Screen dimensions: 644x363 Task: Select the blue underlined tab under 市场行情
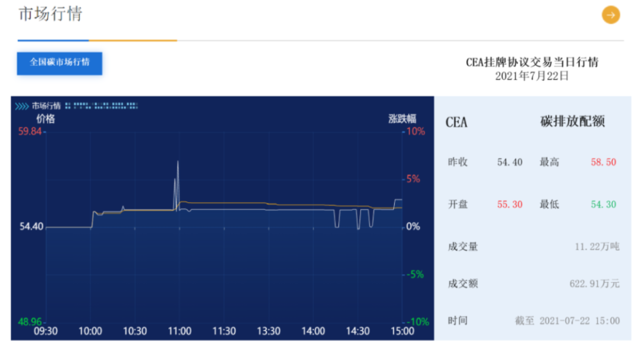pyautogui.click(x=53, y=41)
